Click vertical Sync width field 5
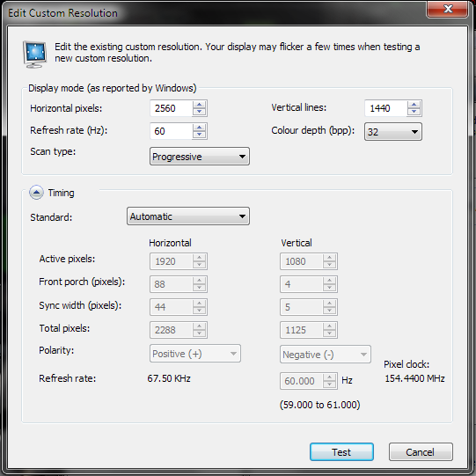The image size is (476, 476). click(x=302, y=307)
